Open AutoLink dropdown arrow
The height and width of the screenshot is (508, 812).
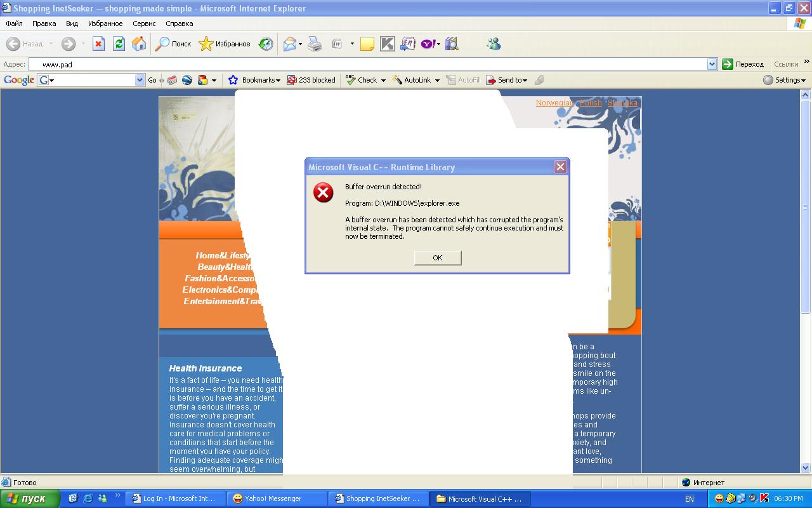(437, 80)
